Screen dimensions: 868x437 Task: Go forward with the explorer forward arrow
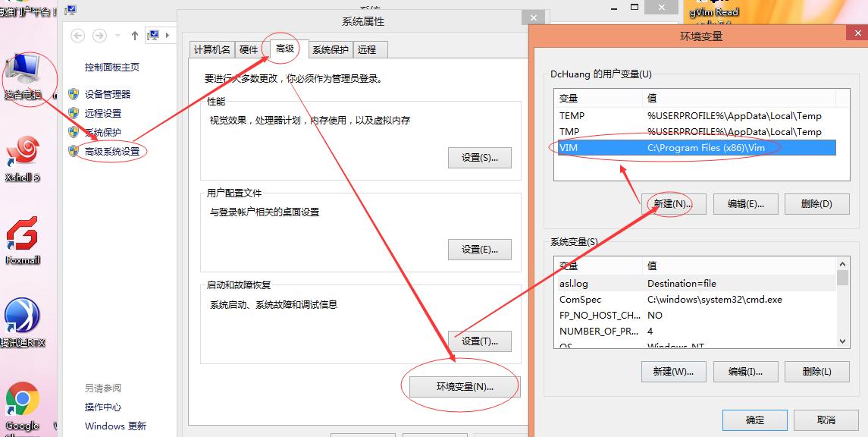pos(99,36)
